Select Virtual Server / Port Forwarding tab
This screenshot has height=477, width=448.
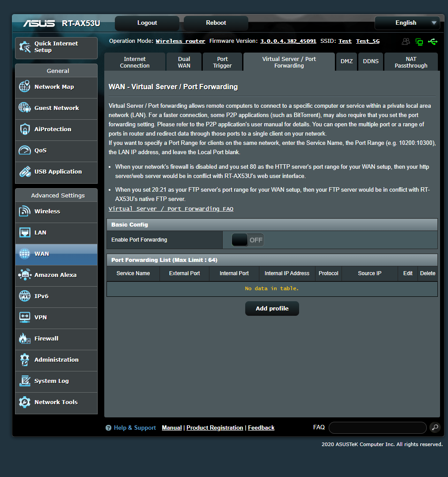pos(289,62)
